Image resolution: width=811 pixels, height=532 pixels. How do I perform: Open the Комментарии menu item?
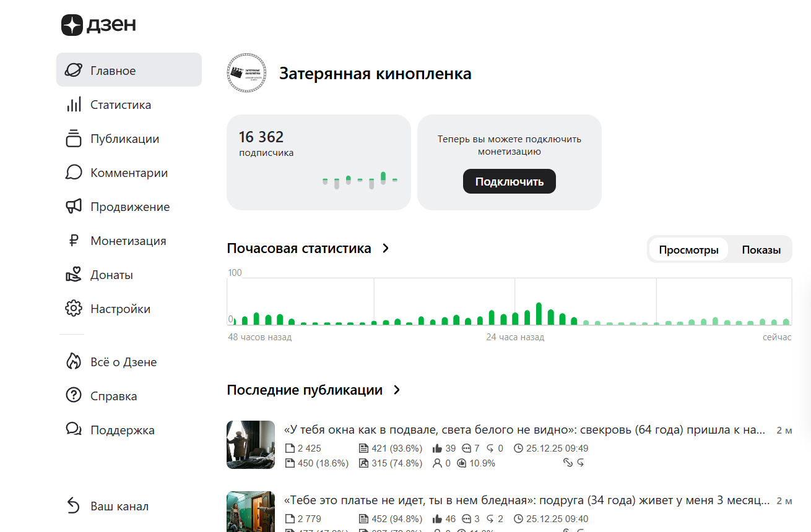click(x=129, y=173)
